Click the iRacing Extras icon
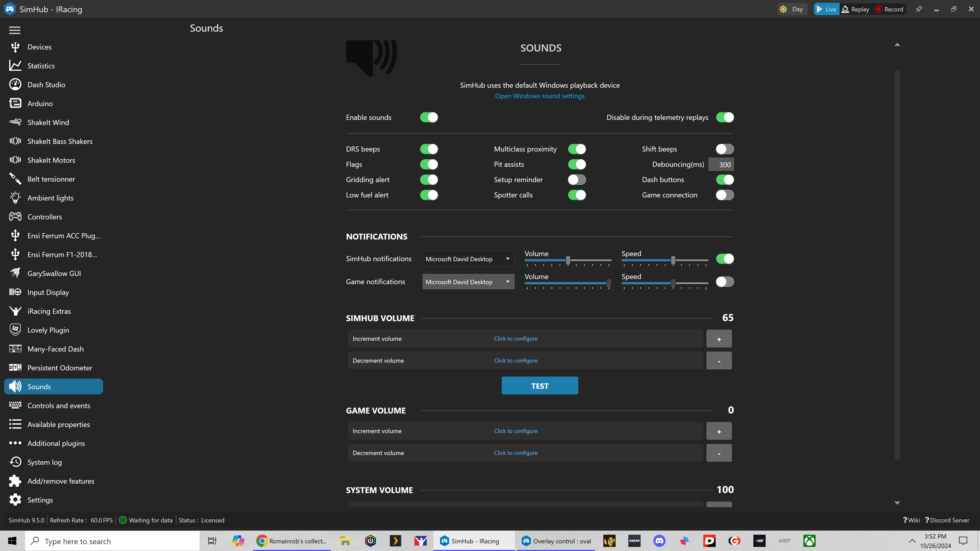 pyautogui.click(x=15, y=311)
